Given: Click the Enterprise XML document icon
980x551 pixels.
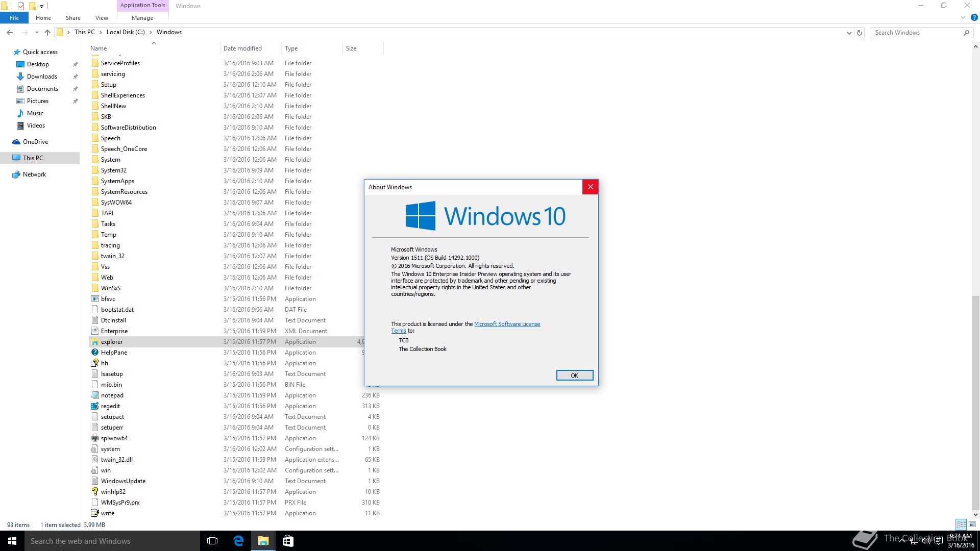Looking at the screenshot, I should click(x=94, y=331).
